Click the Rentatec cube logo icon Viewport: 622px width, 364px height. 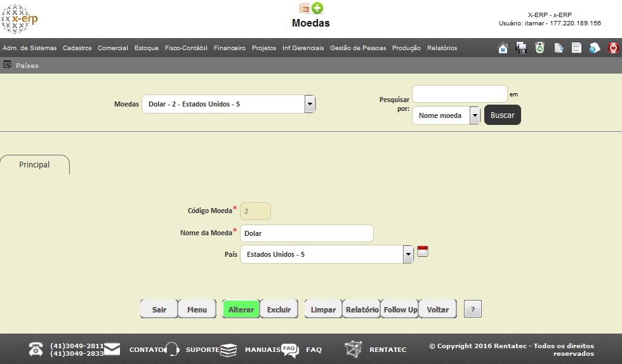(353, 349)
